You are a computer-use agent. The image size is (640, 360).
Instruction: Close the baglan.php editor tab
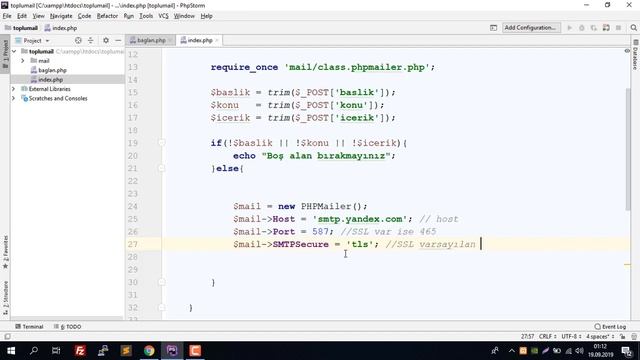coord(170,40)
